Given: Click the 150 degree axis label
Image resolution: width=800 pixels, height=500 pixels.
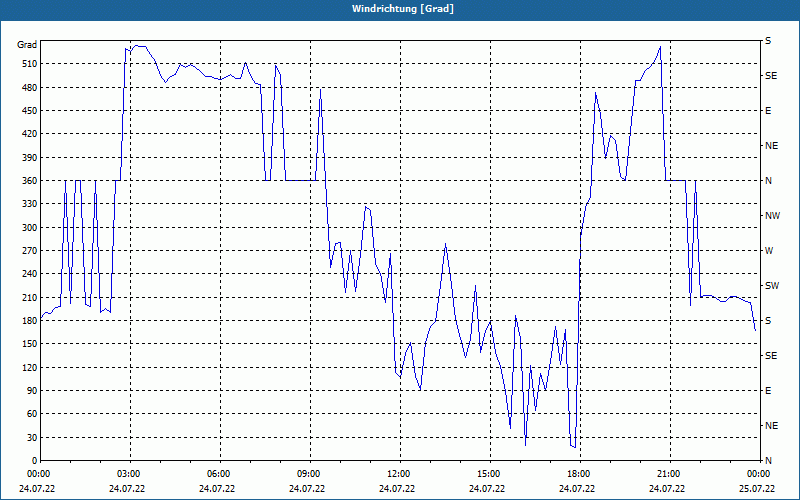Looking at the screenshot, I should click(x=30, y=344).
